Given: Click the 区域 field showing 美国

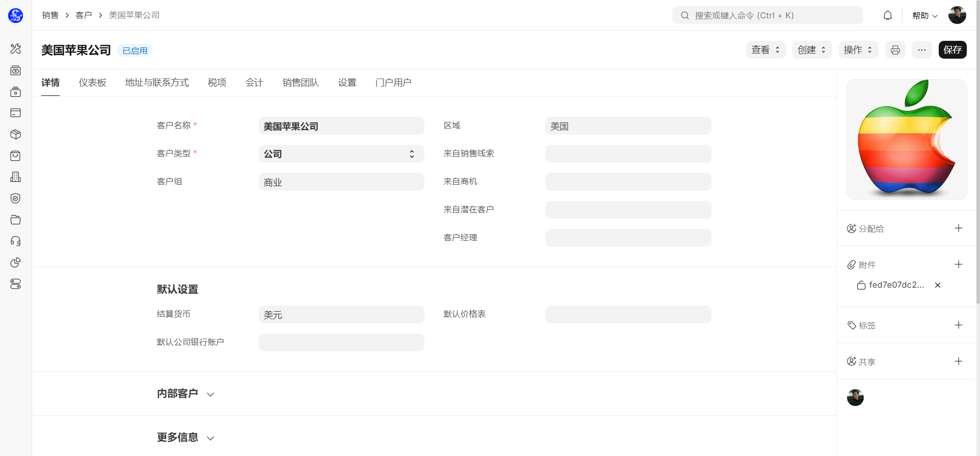Looking at the screenshot, I should pyautogui.click(x=628, y=126).
